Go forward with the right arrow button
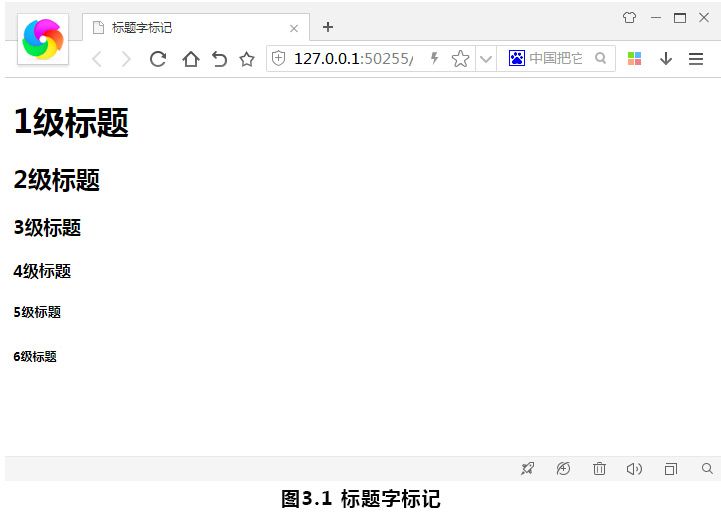Screen dimensions: 721x514 [x=126, y=59]
